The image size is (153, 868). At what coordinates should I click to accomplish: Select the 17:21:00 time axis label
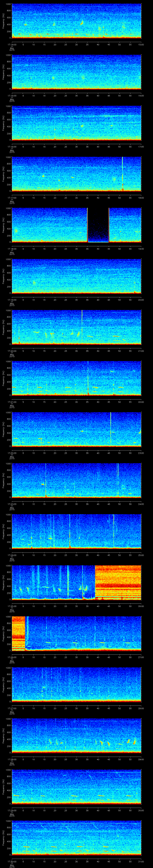tap(12, 402)
